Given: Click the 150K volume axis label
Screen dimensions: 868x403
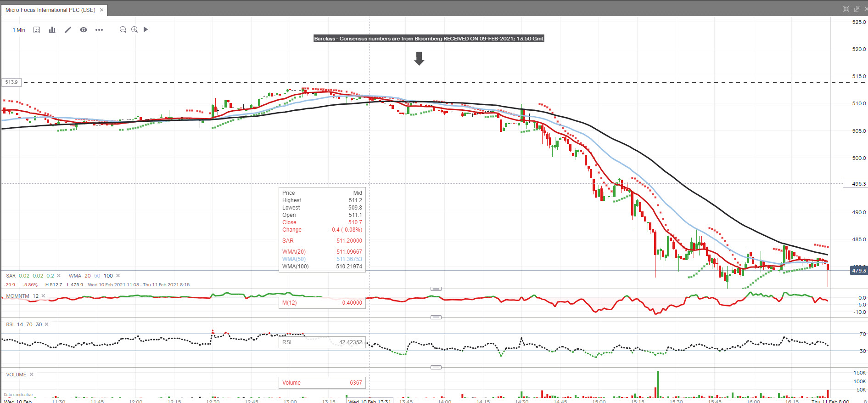Looking at the screenshot, I should (x=860, y=373).
